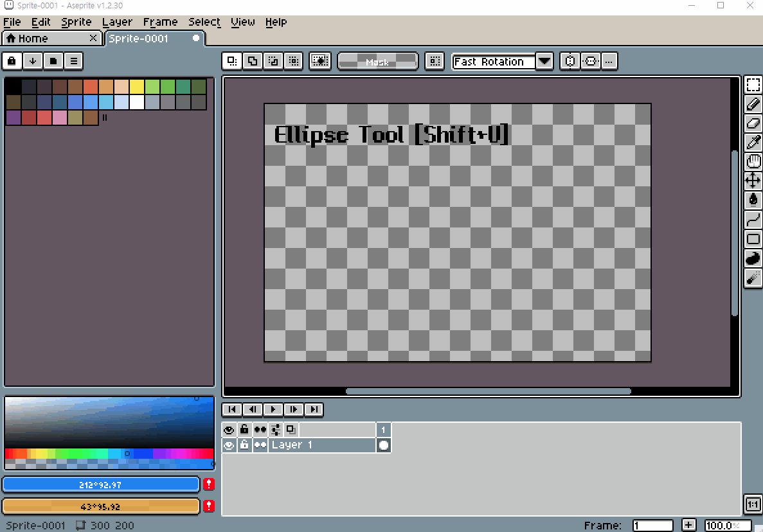Click the foreground color blue bar

point(101,485)
